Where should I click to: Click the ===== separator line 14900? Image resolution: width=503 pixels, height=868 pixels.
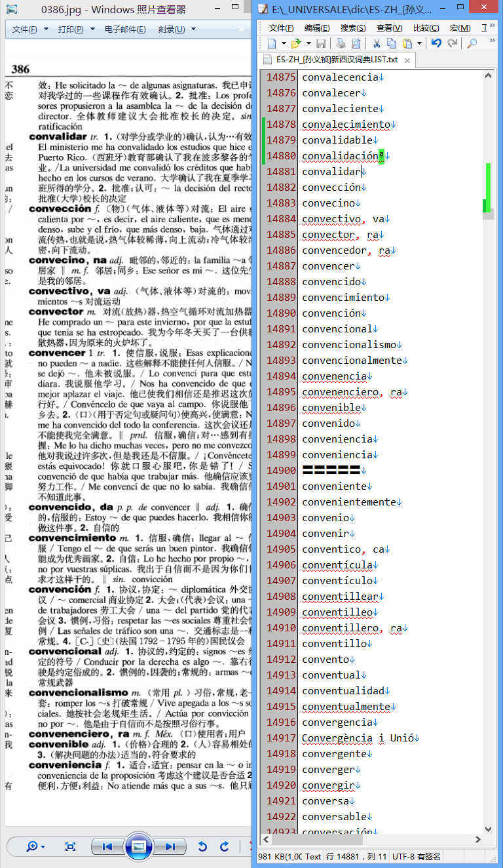coord(331,470)
